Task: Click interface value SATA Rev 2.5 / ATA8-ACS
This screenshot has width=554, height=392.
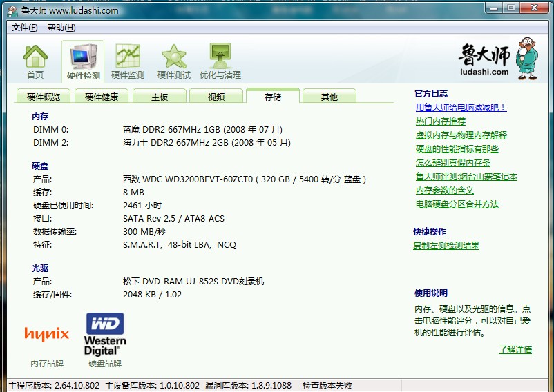Action: click(173, 218)
